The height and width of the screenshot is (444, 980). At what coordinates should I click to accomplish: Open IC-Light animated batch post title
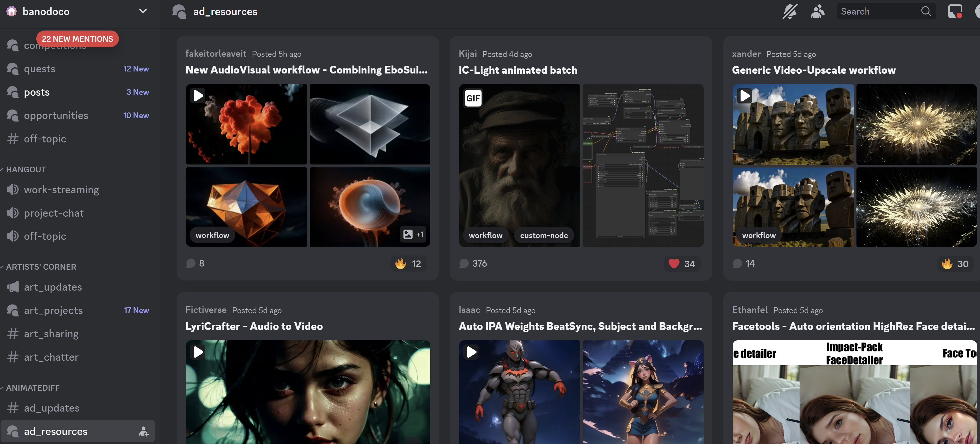click(518, 70)
